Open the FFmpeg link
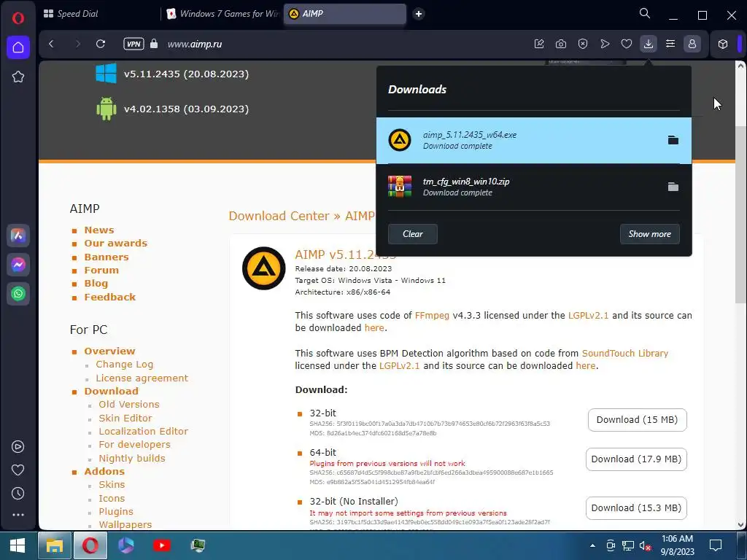747x560 pixels. coord(432,316)
